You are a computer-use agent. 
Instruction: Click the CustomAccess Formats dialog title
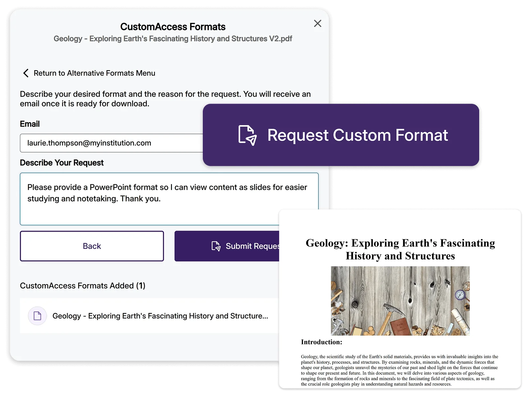point(173,27)
